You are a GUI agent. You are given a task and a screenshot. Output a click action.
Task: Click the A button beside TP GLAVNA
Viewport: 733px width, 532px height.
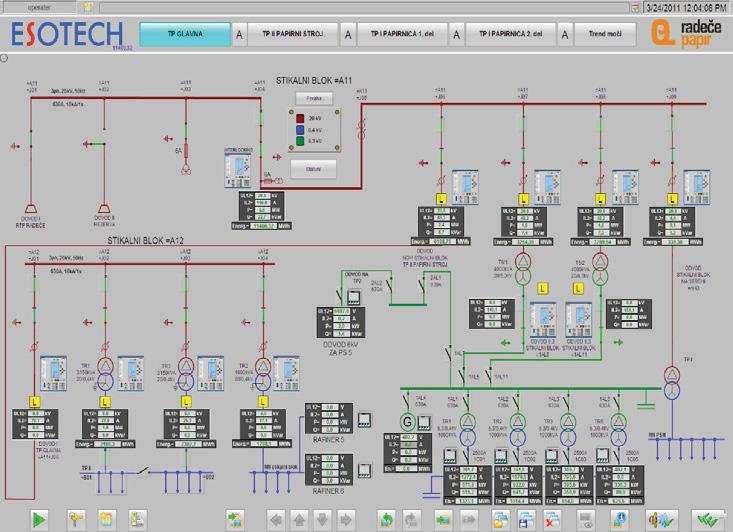[x=239, y=35]
